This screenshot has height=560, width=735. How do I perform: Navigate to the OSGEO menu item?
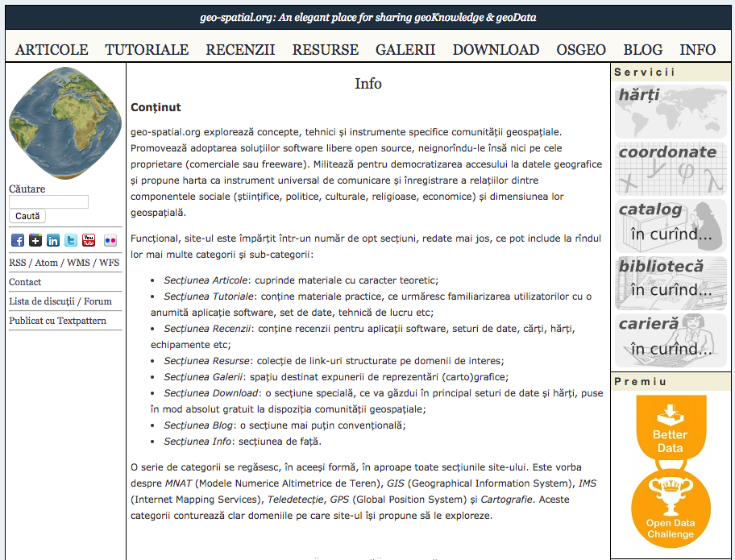click(x=581, y=50)
